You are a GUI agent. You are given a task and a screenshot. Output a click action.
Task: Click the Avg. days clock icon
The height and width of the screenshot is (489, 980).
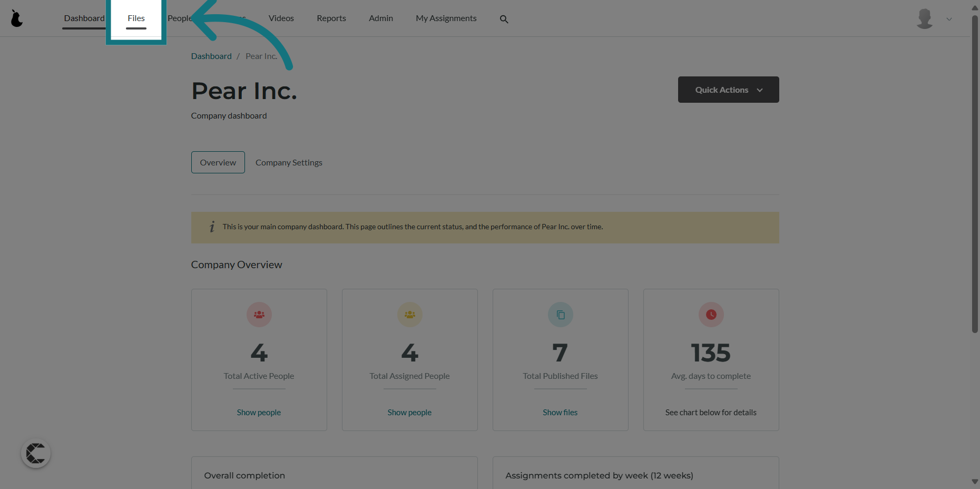[711, 315]
